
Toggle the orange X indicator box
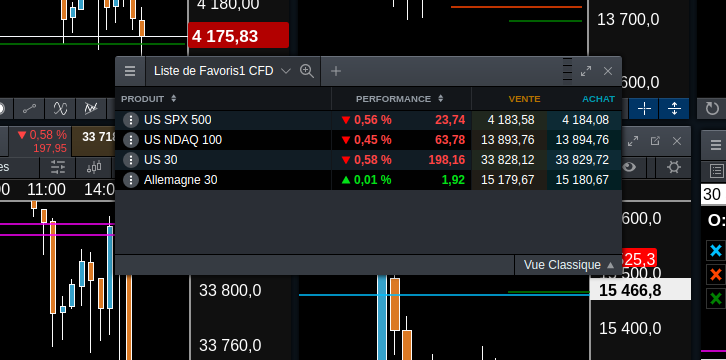click(716, 275)
